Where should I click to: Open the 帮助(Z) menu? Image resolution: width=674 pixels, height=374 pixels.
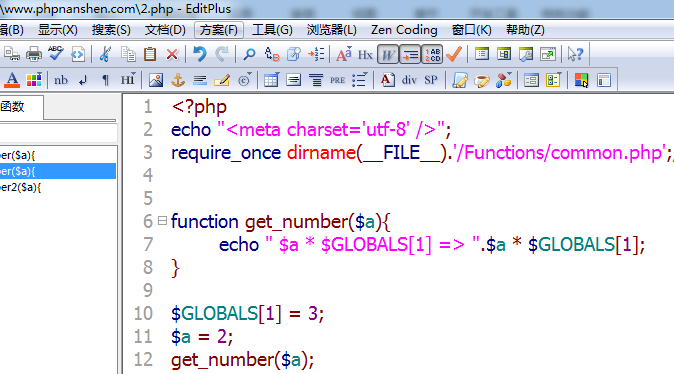525,30
